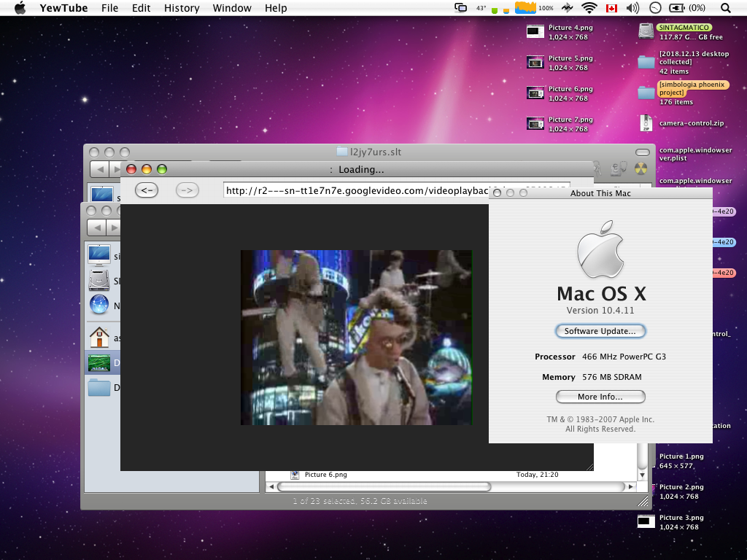Click YewTube back arrow button
This screenshot has height=560, width=747.
click(x=147, y=190)
